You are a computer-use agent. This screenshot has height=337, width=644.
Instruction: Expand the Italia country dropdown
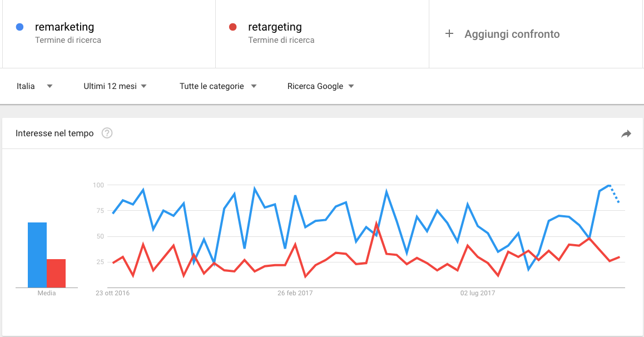[34, 86]
